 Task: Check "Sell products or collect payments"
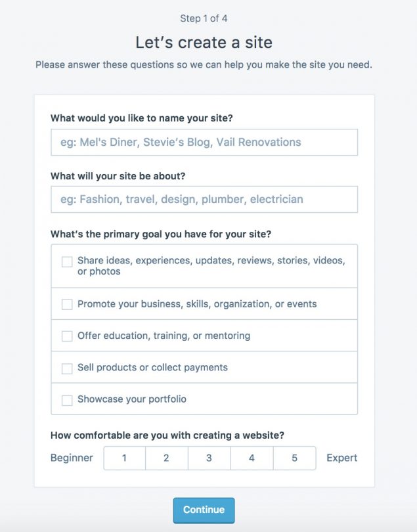(x=68, y=366)
